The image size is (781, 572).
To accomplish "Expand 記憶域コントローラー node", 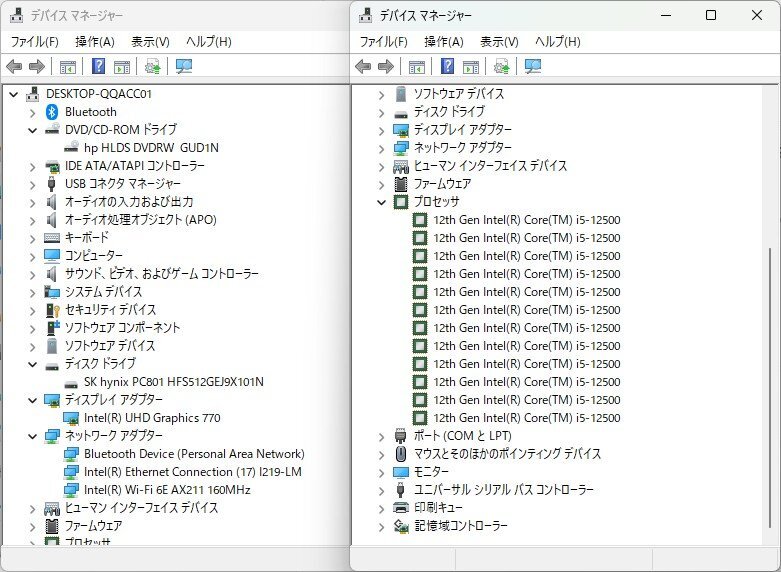I will [x=382, y=526].
